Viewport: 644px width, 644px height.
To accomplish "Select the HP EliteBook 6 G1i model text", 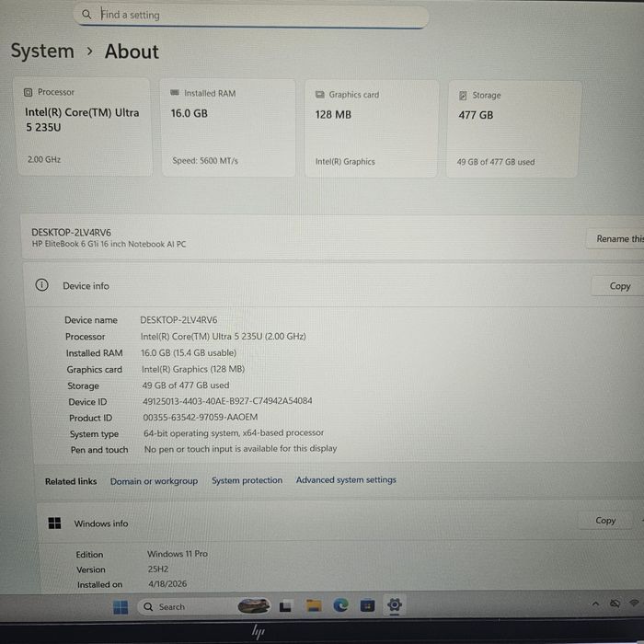I will coord(109,244).
